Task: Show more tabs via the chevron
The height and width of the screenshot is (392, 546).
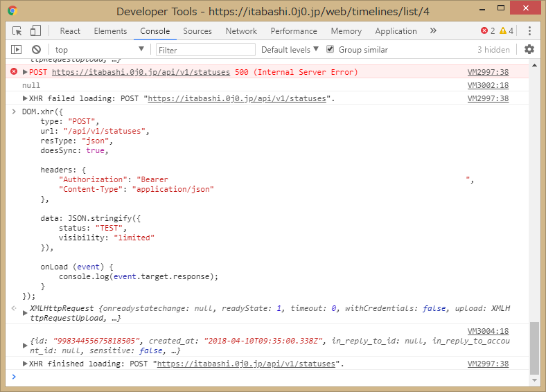Action: pyautogui.click(x=433, y=31)
